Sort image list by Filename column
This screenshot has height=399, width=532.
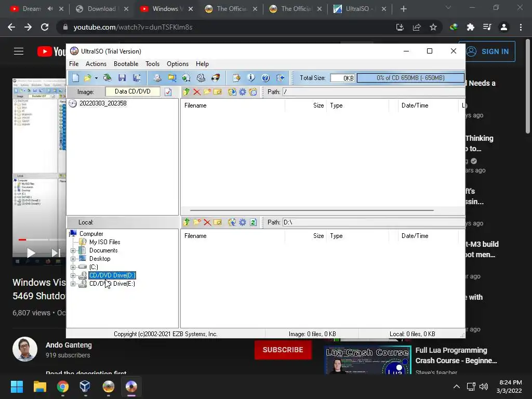[x=233, y=105]
